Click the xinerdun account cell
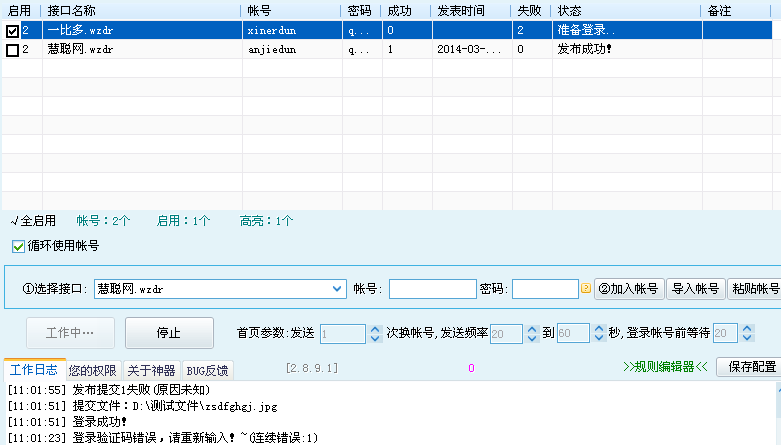Image resolution: width=781 pixels, height=445 pixels. 292,30
